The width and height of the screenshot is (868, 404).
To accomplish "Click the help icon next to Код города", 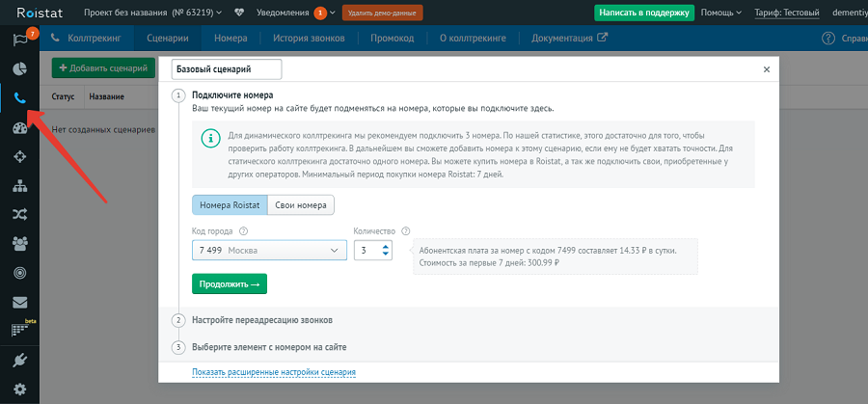I will (243, 231).
